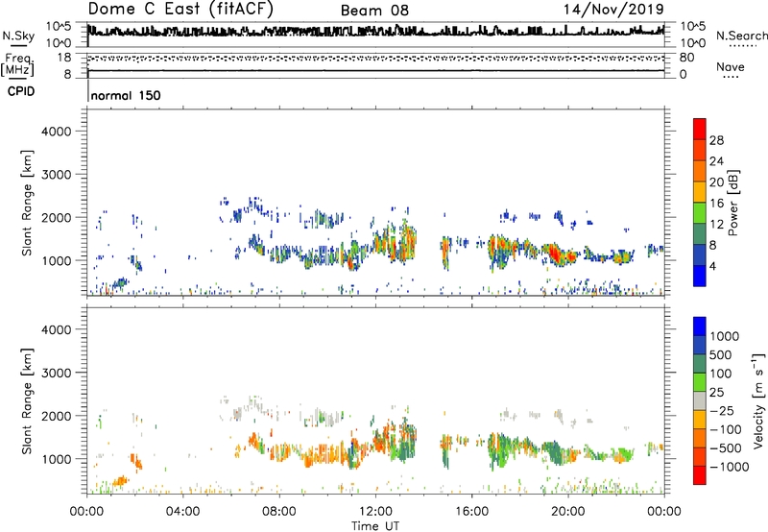
Task: Click the date "14/Nov/2019"
Action: point(613,9)
